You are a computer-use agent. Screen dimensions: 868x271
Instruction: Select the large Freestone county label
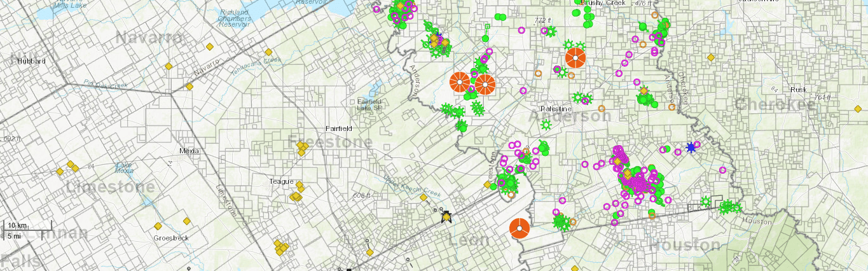click(x=330, y=141)
